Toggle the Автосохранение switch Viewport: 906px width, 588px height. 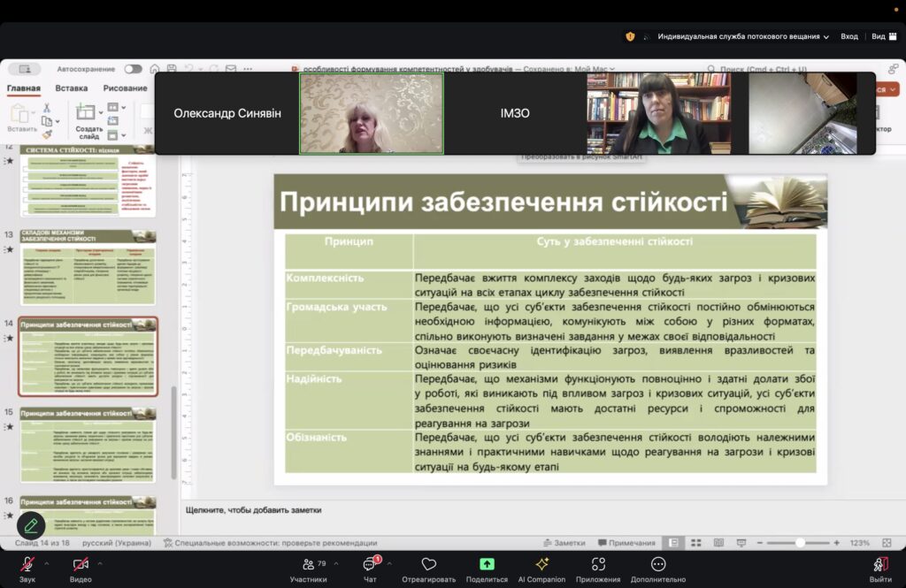(x=133, y=69)
